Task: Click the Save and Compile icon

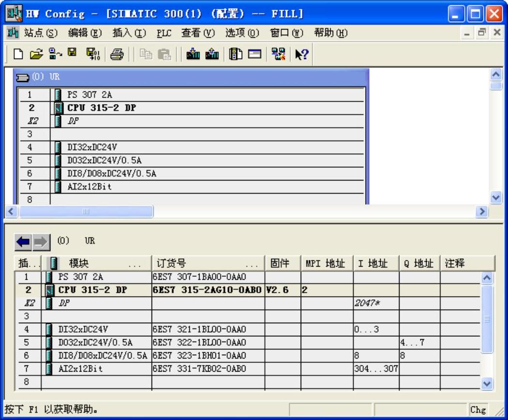Action: coord(92,55)
